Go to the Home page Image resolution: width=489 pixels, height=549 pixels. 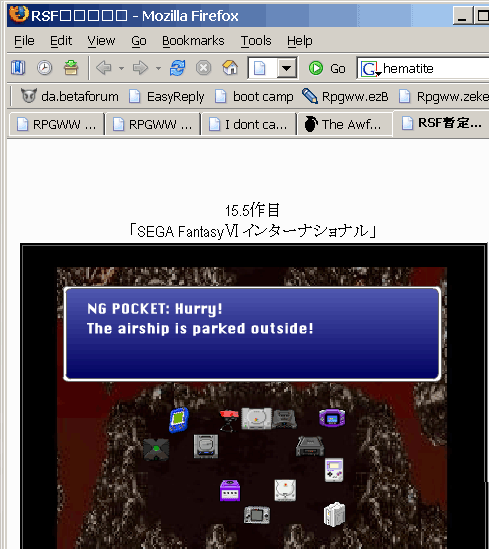(x=230, y=68)
